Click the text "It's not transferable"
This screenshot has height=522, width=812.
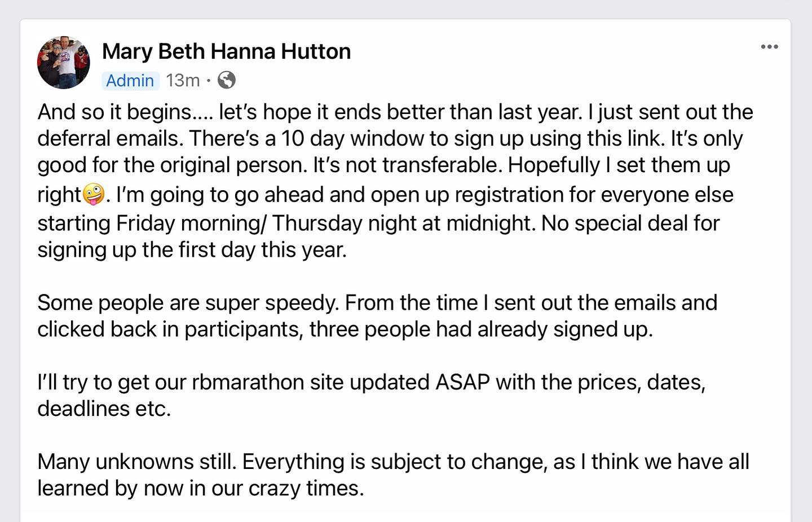pyautogui.click(x=407, y=165)
